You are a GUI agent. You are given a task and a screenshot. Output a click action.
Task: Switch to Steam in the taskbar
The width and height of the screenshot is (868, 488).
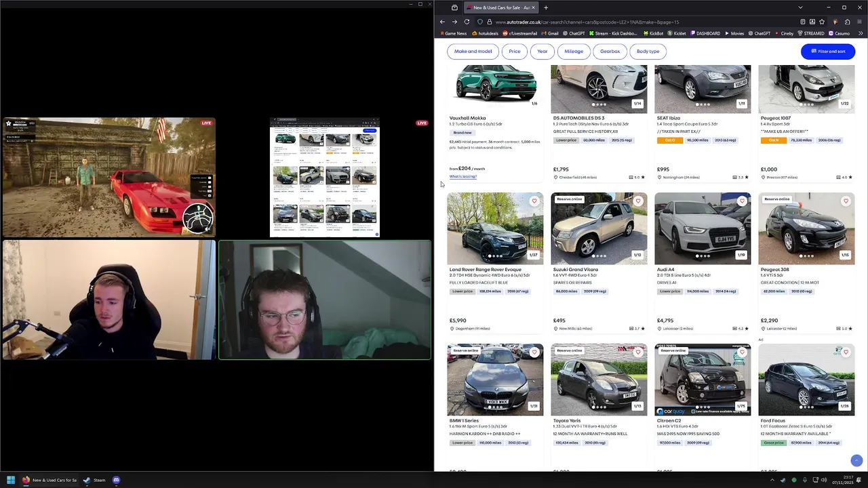coord(94,480)
